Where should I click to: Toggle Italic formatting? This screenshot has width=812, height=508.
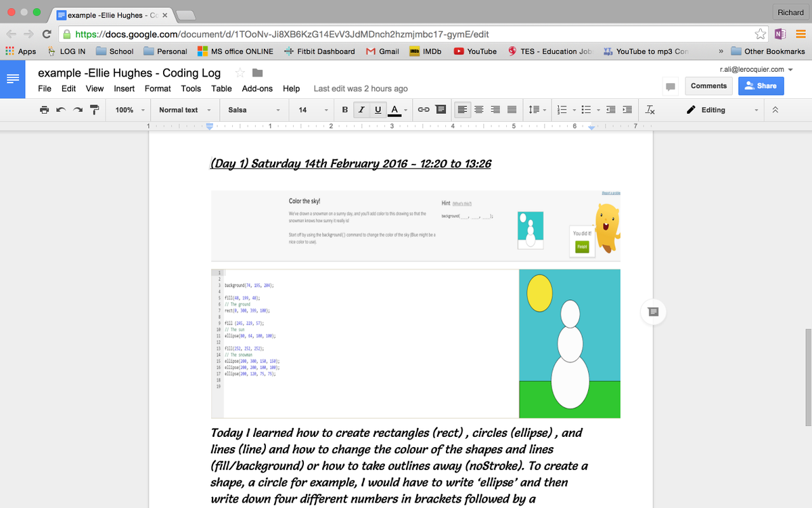point(361,110)
